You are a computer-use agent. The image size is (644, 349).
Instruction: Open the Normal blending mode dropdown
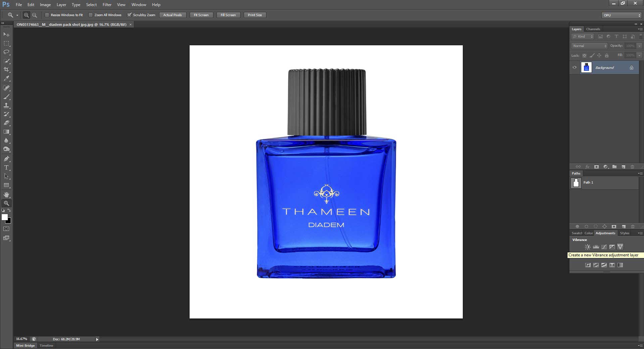(589, 46)
